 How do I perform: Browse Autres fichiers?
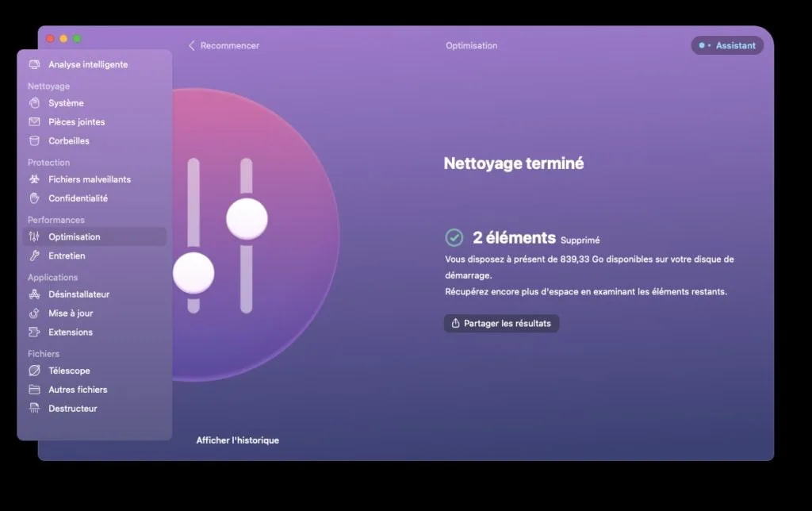pyautogui.click(x=76, y=390)
